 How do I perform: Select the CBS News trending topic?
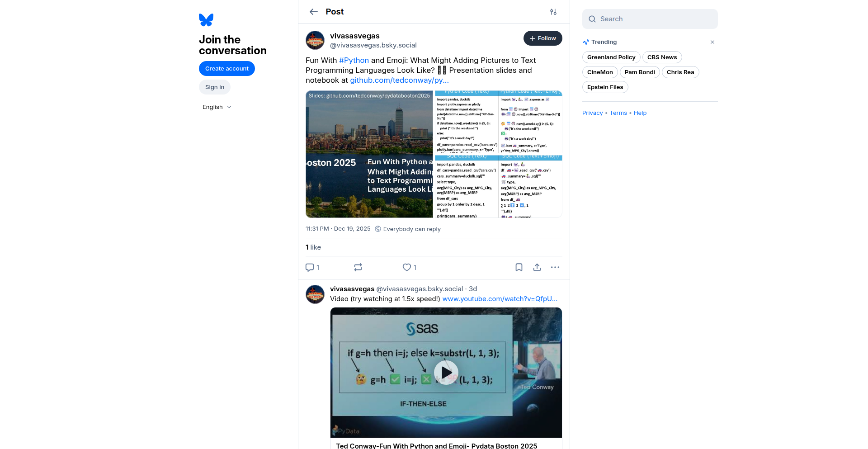point(662,57)
